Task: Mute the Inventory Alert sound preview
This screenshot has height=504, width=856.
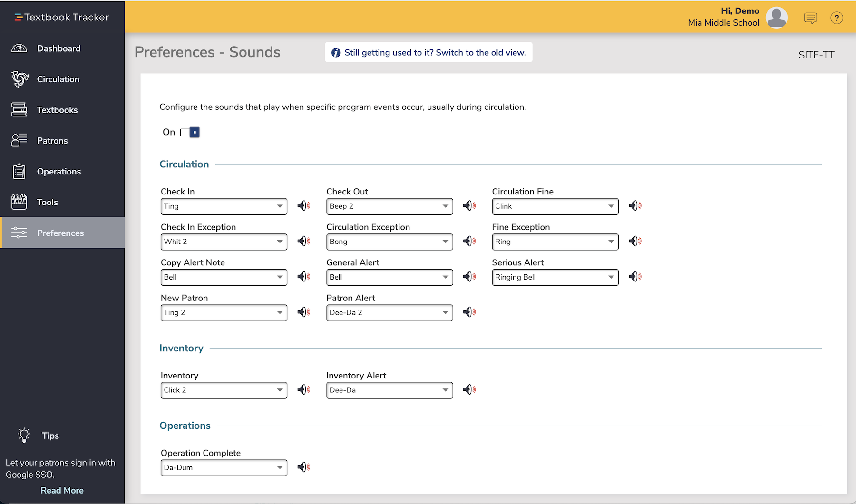Action: (469, 390)
